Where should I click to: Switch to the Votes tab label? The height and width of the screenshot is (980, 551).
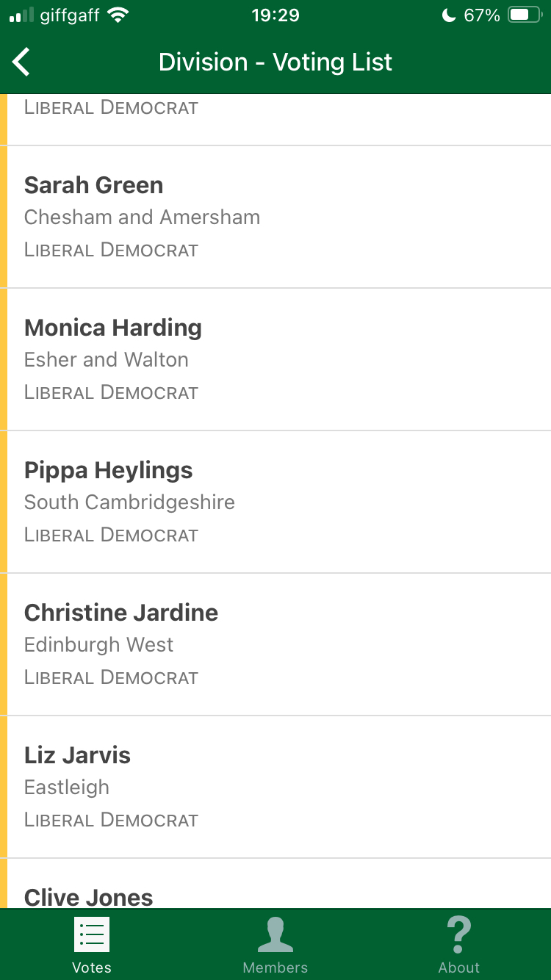coord(92,968)
